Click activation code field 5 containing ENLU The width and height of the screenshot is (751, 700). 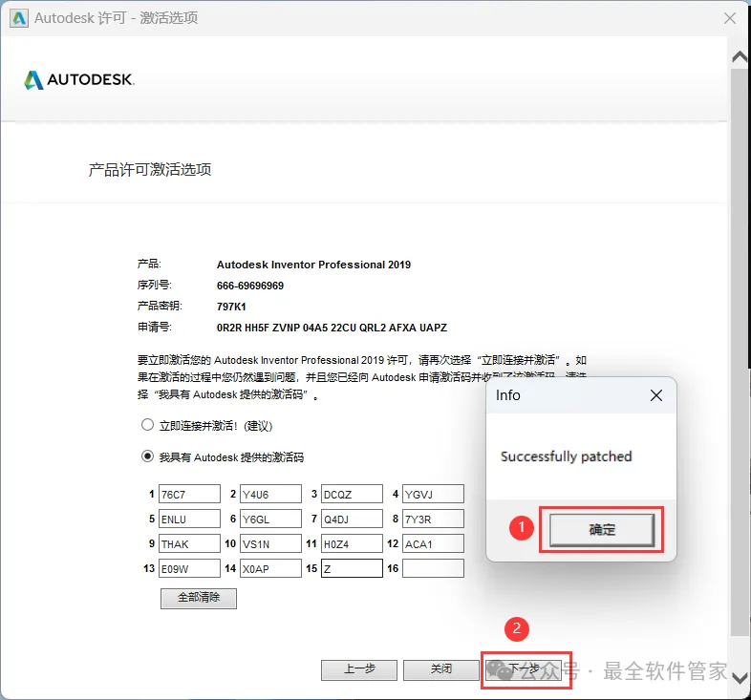point(190,519)
